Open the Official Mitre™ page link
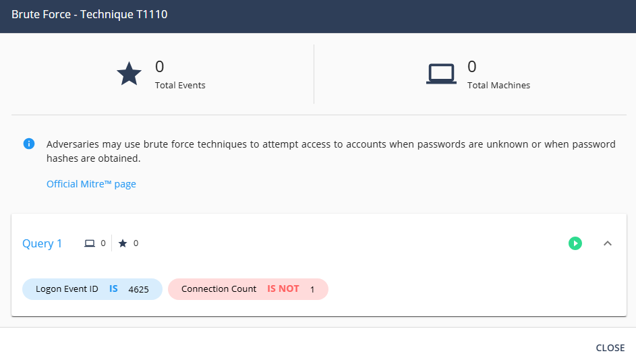 [91, 184]
